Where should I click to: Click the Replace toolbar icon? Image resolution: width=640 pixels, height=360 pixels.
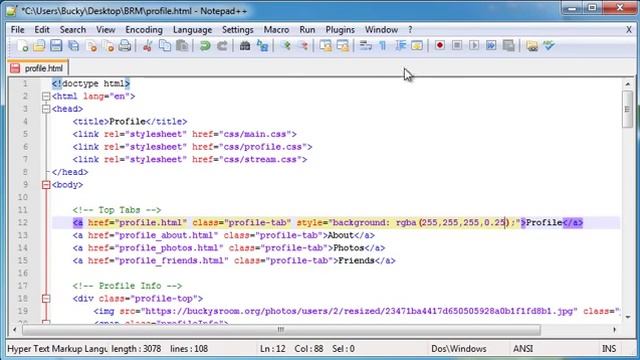[x=262, y=46]
